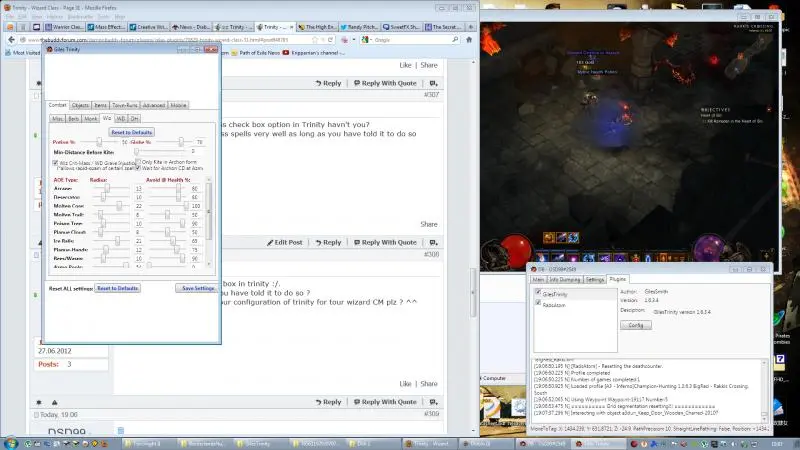
Task: Open the Path of Exile News bookmark
Action: [255, 53]
